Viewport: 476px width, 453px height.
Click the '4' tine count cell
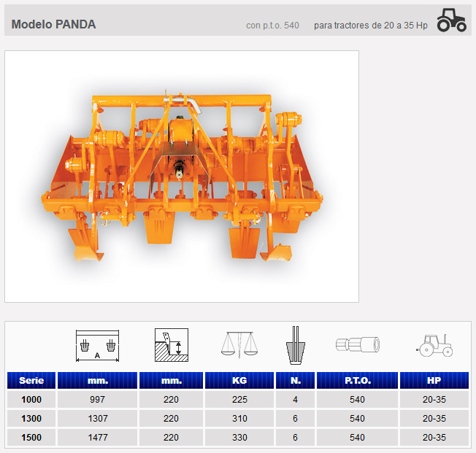pyautogui.click(x=295, y=399)
